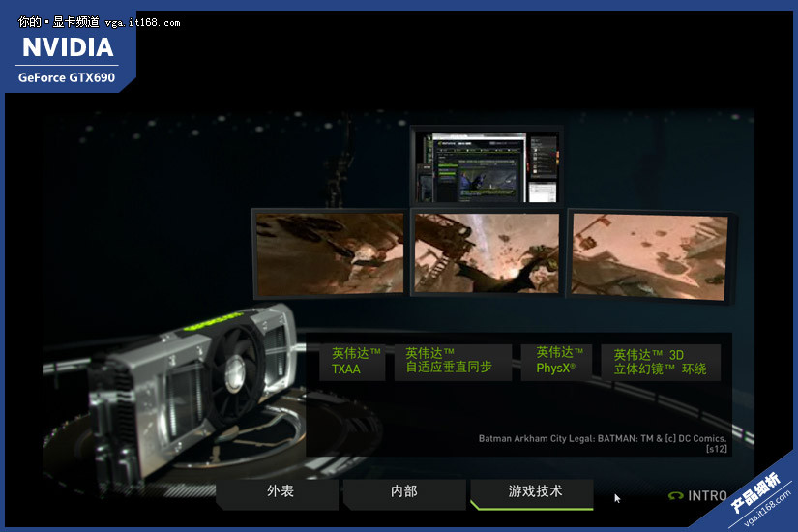Select the 游戏技术 tab
Image resolution: width=798 pixels, height=532 pixels.
[x=532, y=493]
